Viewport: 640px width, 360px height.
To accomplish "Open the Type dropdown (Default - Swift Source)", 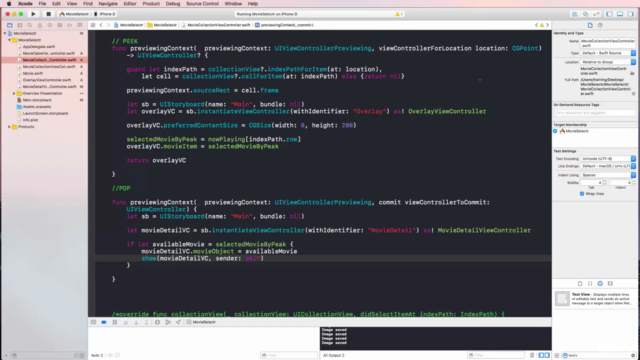I will point(608,53).
